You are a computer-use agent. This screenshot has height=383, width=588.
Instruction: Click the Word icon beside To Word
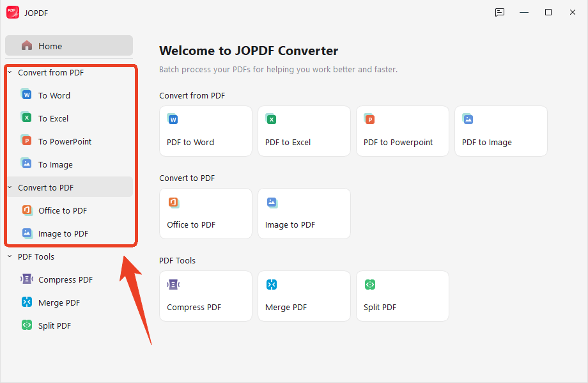tap(26, 95)
